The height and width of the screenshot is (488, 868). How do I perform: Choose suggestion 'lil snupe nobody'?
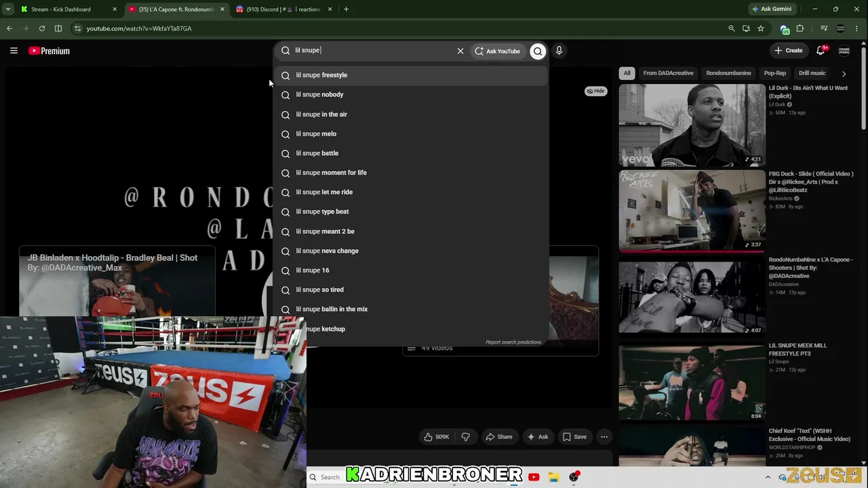410,95
